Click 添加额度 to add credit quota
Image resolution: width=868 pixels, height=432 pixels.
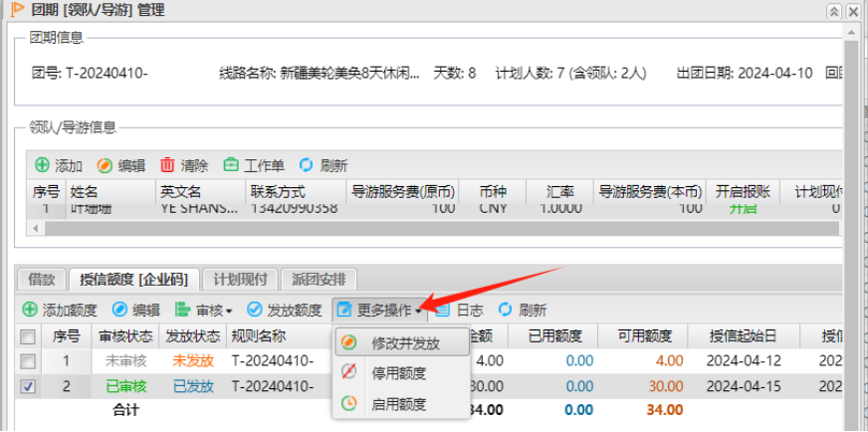tap(30, 311)
